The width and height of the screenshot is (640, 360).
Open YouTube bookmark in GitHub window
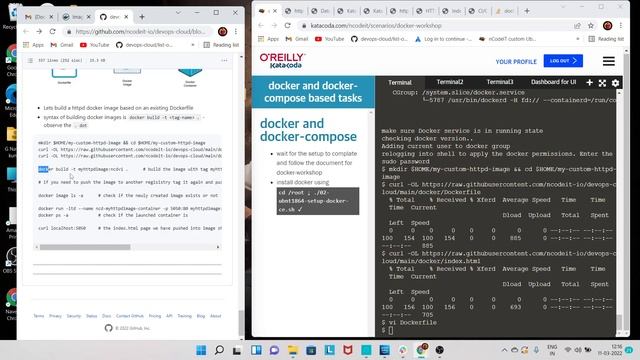(x=95, y=45)
